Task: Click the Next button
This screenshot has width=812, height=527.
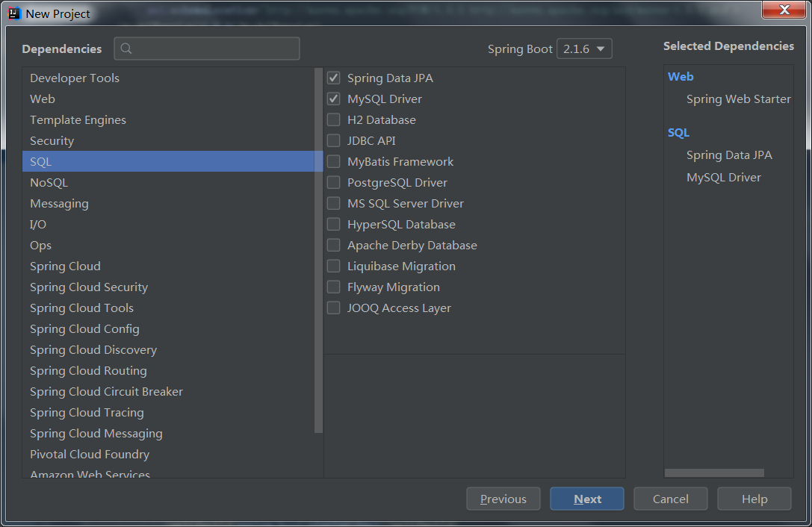Action: coord(586,499)
